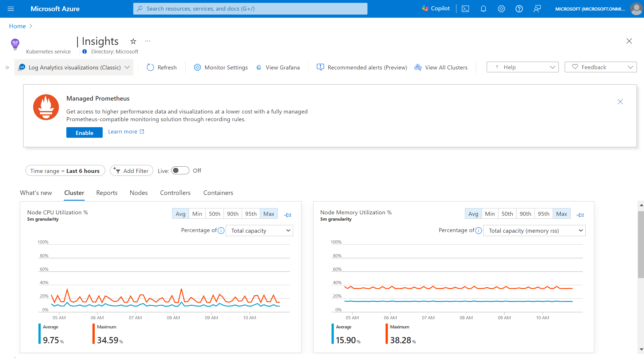Image resolution: width=644 pixels, height=359 pixels.
Task: Switch to the Containers tab
Action: coord(218,193)
